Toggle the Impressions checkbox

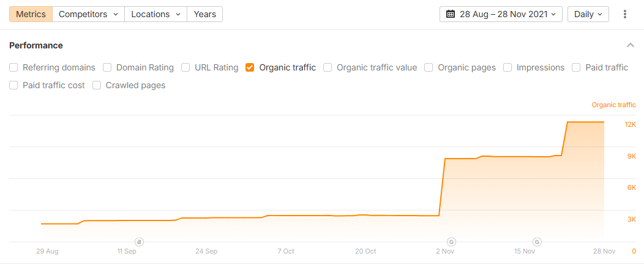point(507,67)
